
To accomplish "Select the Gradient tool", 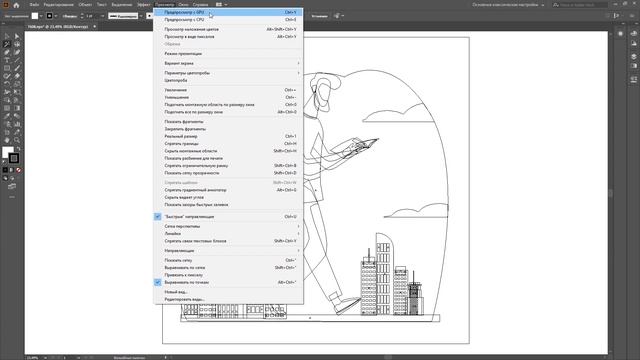I will click(x=17, y=108).
